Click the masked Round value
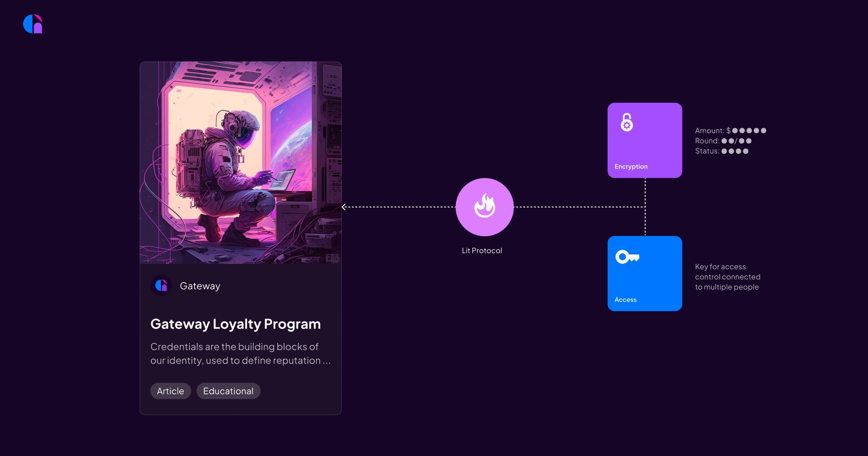 [736, 141]
